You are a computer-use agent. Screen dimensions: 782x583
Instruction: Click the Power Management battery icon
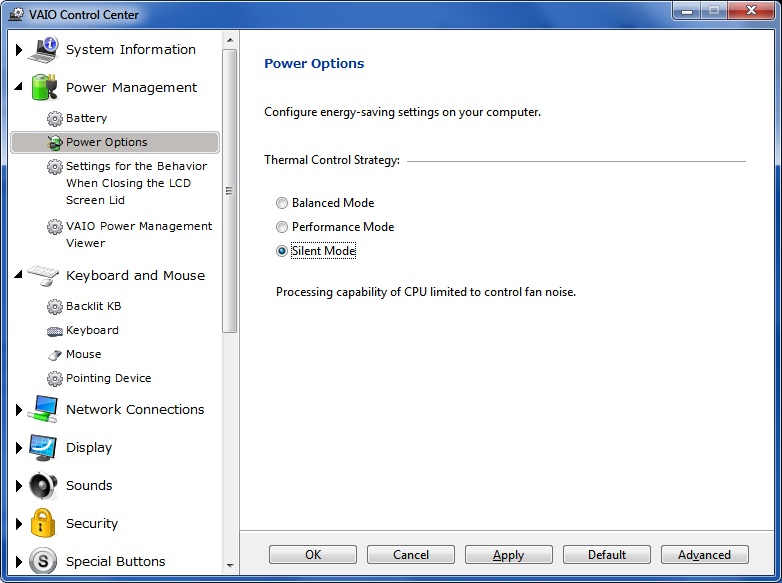[x=44, y=87]
